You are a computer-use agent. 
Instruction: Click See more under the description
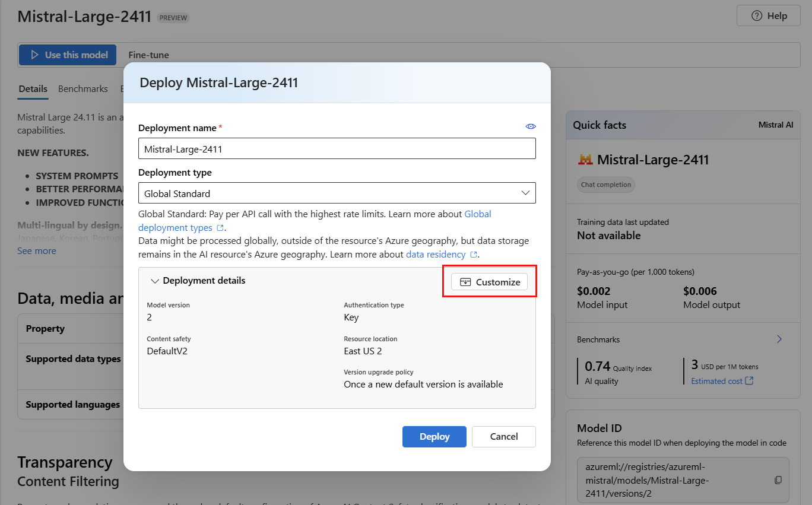coord(37,250)
